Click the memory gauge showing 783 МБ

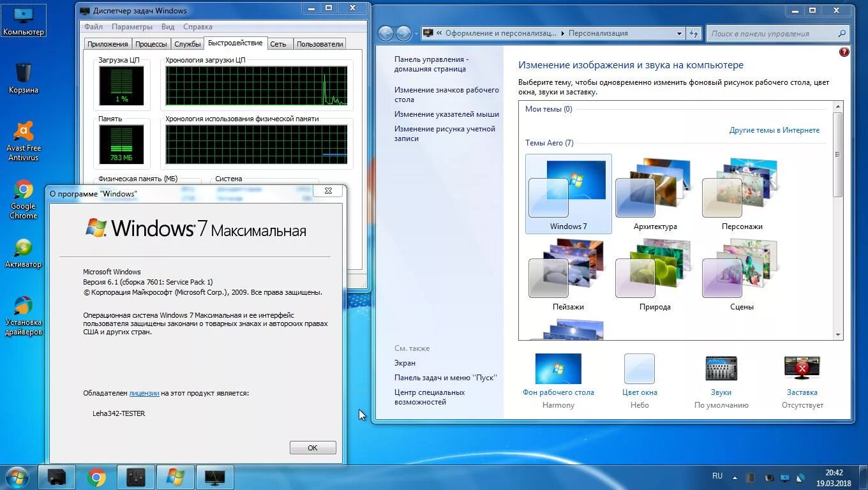point(121,144)
